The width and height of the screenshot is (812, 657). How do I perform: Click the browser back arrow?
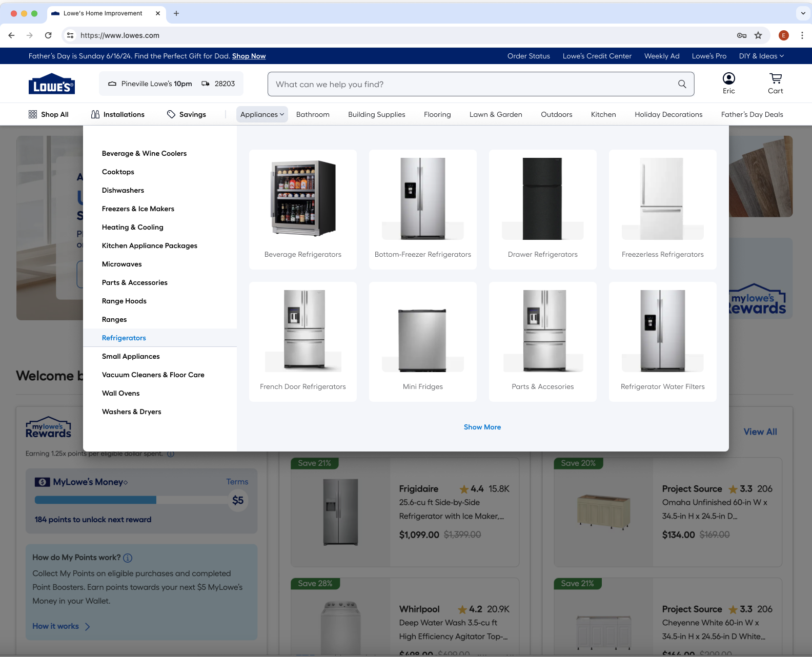coord(11,35)
